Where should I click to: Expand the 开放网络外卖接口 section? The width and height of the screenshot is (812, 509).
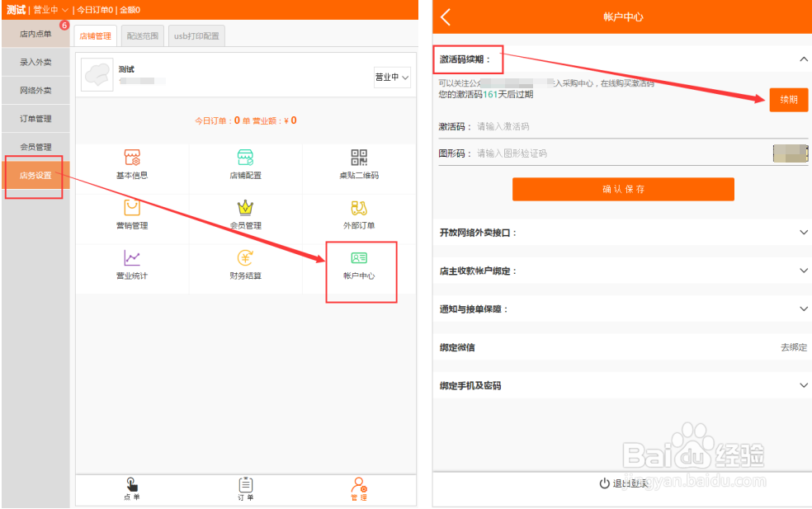804,233
